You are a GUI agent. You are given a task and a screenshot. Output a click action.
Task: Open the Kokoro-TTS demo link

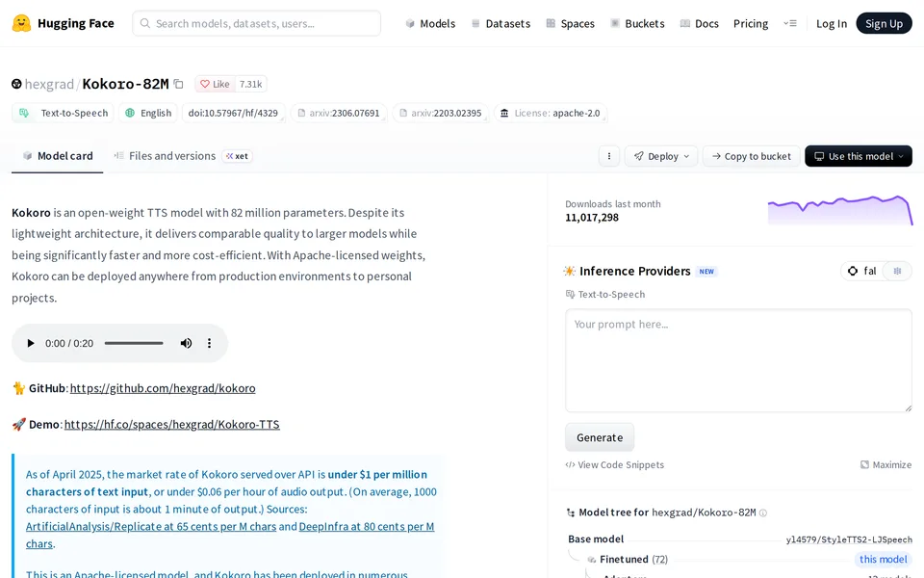172,425
